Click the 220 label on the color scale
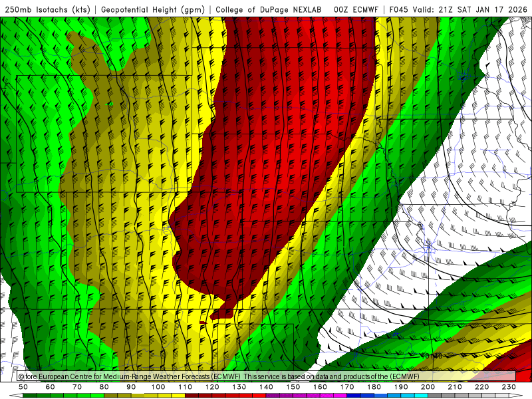Image resolution: width=532 pixels, height=399 pixels. 482,387
